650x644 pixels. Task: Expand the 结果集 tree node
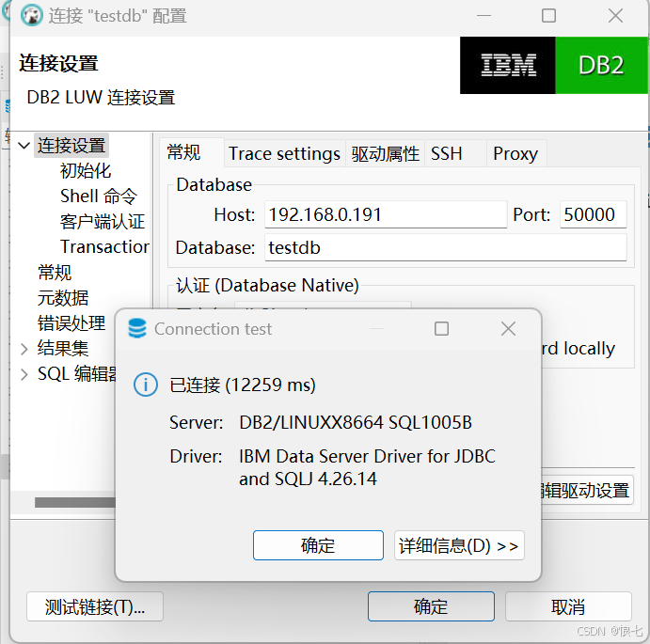24,349
